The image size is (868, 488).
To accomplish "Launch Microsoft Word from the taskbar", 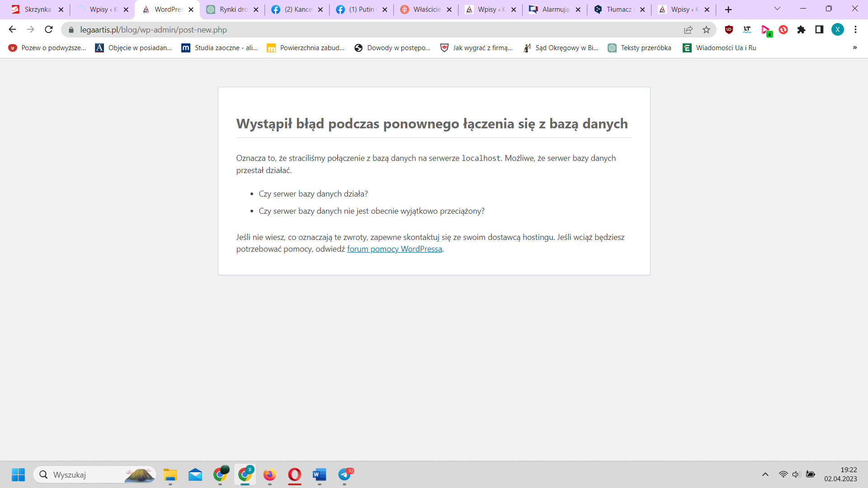I will point(319,475).
